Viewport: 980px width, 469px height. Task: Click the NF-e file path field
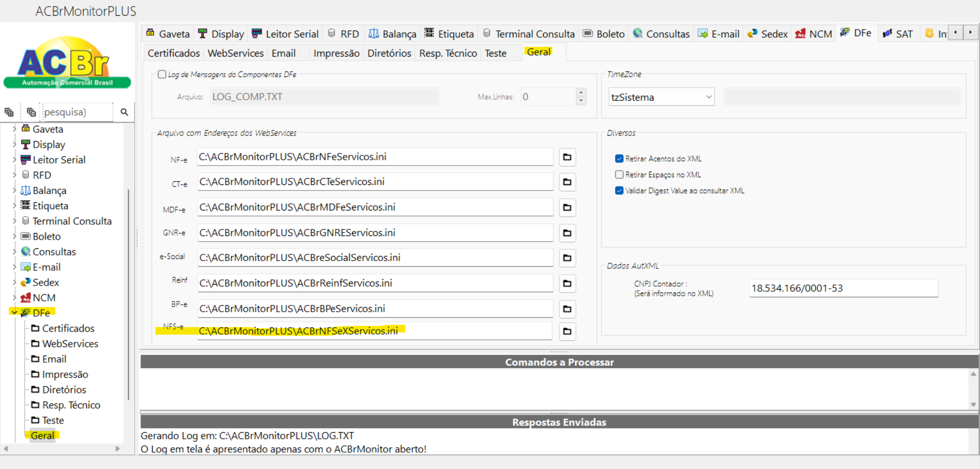[x=375, y=157]
